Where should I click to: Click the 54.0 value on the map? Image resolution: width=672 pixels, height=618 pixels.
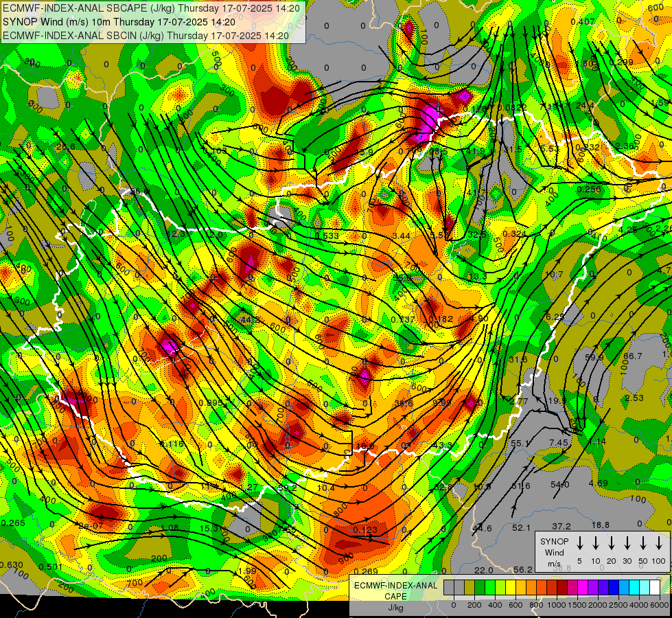(x=559, y=484)
